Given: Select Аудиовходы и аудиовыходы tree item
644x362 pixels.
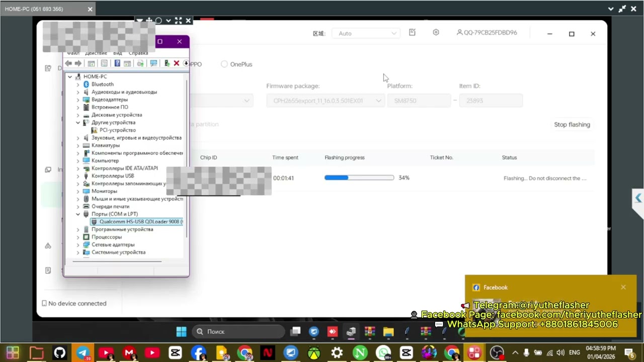Looking at the screenshot, I should (x=124, y=92).
